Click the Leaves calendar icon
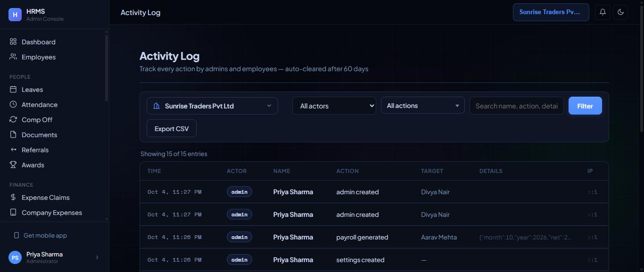This screenshot has height=272, width=644. click(13, 90)
